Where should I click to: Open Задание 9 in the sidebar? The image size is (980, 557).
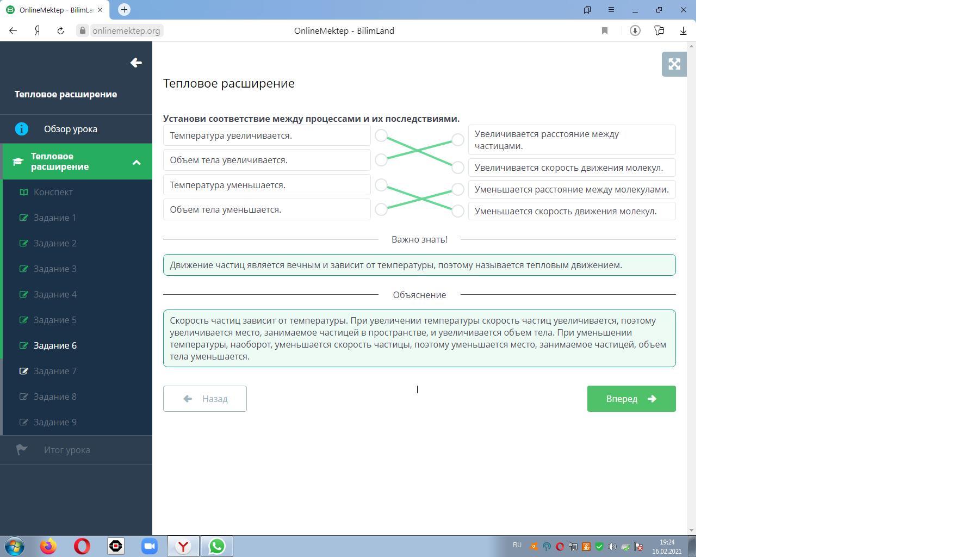pos(54,422)
